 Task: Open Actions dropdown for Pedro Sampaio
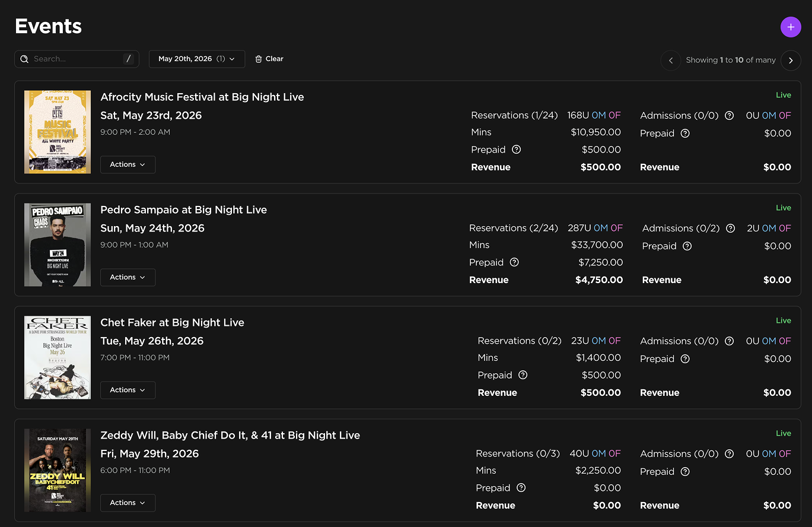[128, 277]
